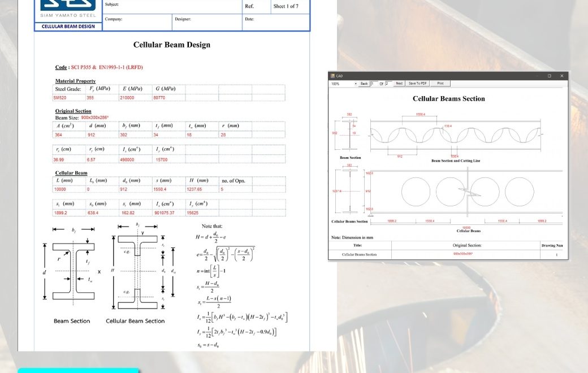Click root radius value "28"
The image size is (588, 373).
click(223, 135)
